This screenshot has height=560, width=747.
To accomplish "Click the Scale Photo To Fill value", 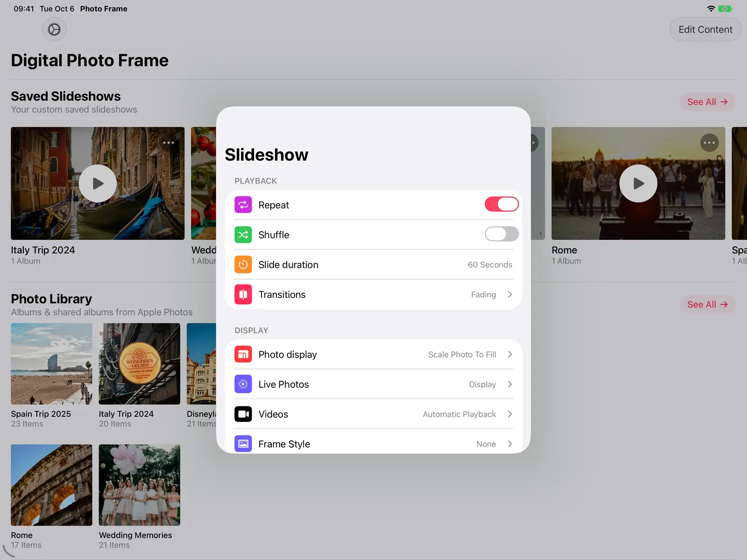I will click(462, 354).
